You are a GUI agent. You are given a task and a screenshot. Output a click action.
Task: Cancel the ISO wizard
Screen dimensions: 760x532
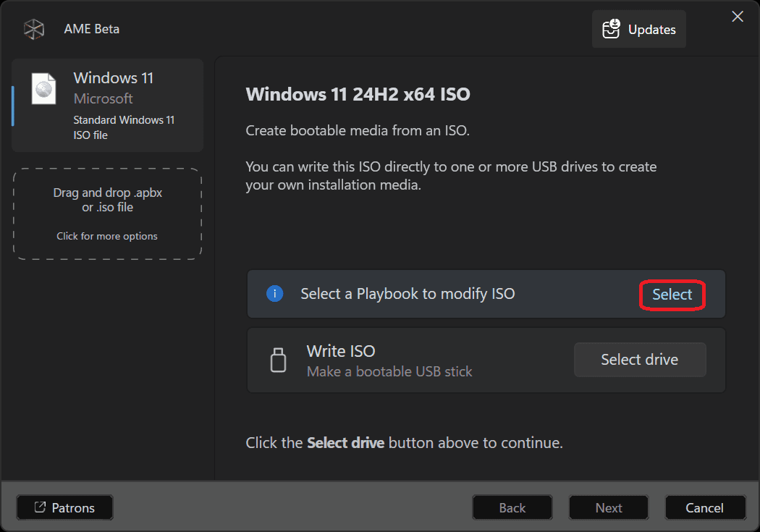click(x=704, y=507)
